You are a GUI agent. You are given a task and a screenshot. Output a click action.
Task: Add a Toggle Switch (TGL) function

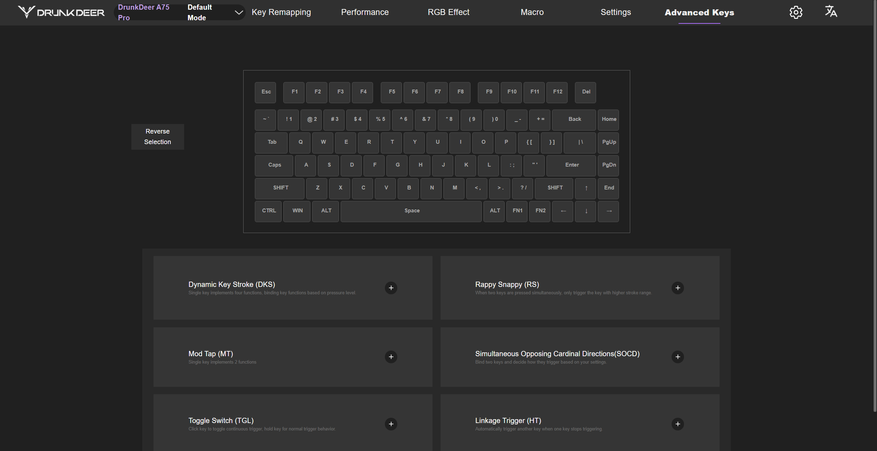pos(391,424)
